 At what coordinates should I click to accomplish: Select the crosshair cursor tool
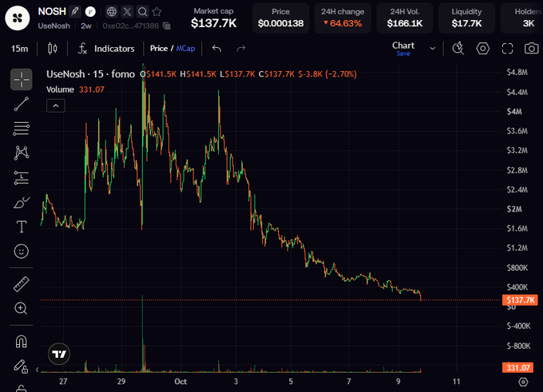click(x=21, y=80)
